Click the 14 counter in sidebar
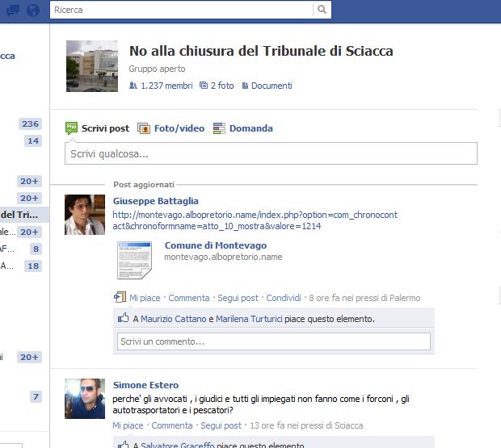The width and height of the screenshot is (501, 448). 33,140
